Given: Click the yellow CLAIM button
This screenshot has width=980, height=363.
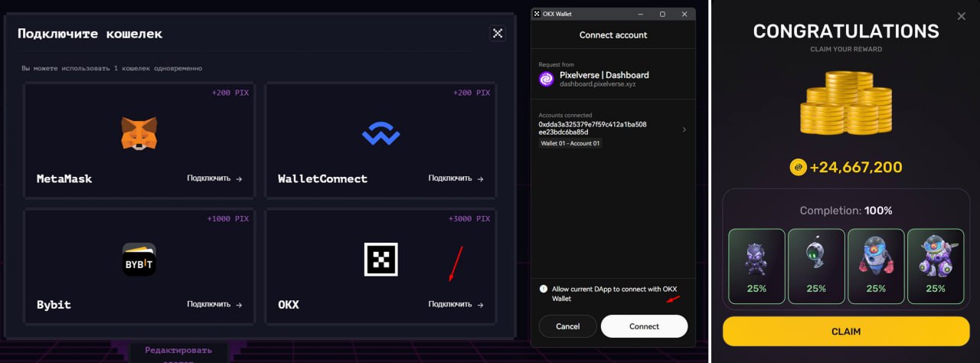Looking at the screenshot, I should (846, 332).
